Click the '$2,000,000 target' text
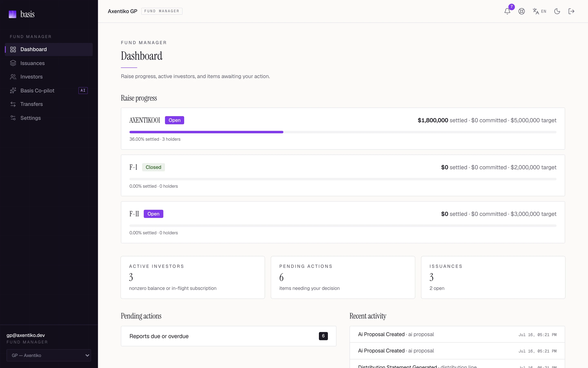The height and width of the screenshot is (368, 588). tap(533, 167)
